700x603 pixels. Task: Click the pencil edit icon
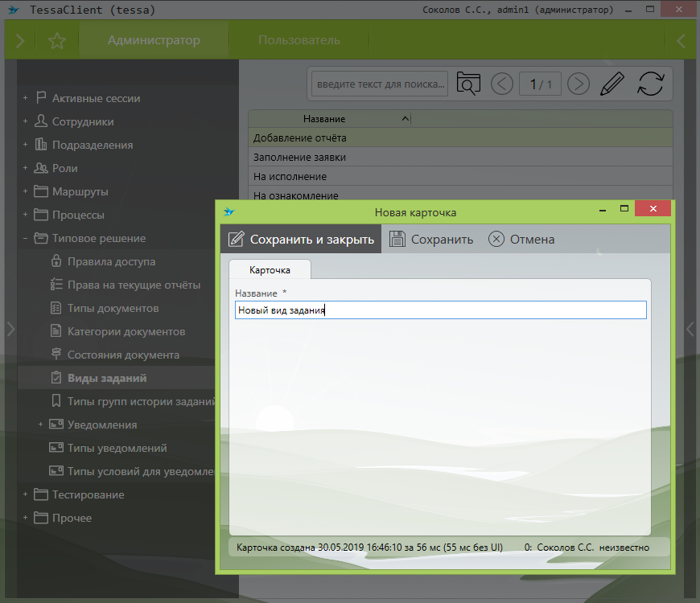(612, 84)
